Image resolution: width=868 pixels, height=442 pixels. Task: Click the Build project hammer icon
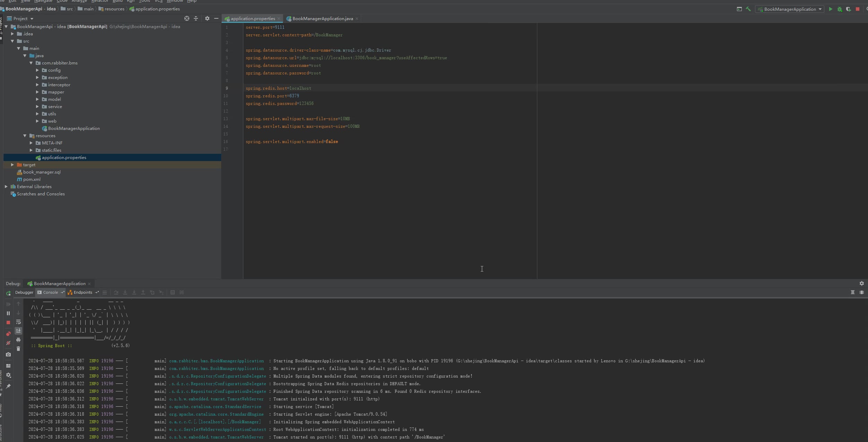coord(748,9)
